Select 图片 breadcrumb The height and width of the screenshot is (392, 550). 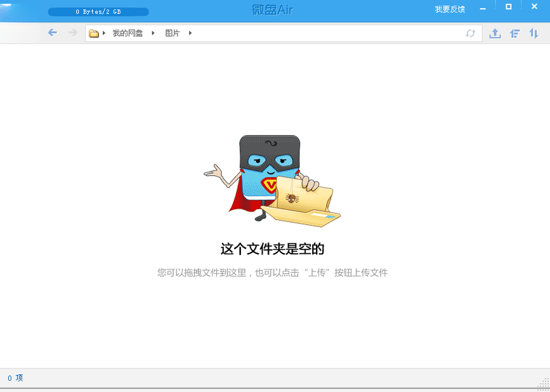coord(172,33)
